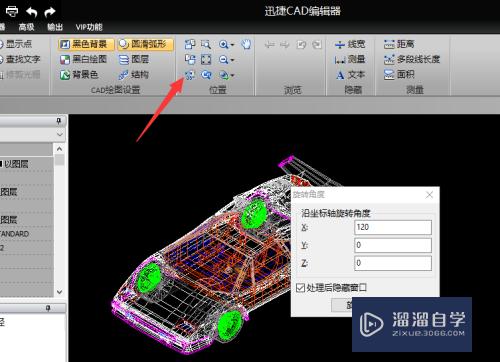Open the 高级 ribbon tab
Screen dimensions: 500x362
point(26,27)
